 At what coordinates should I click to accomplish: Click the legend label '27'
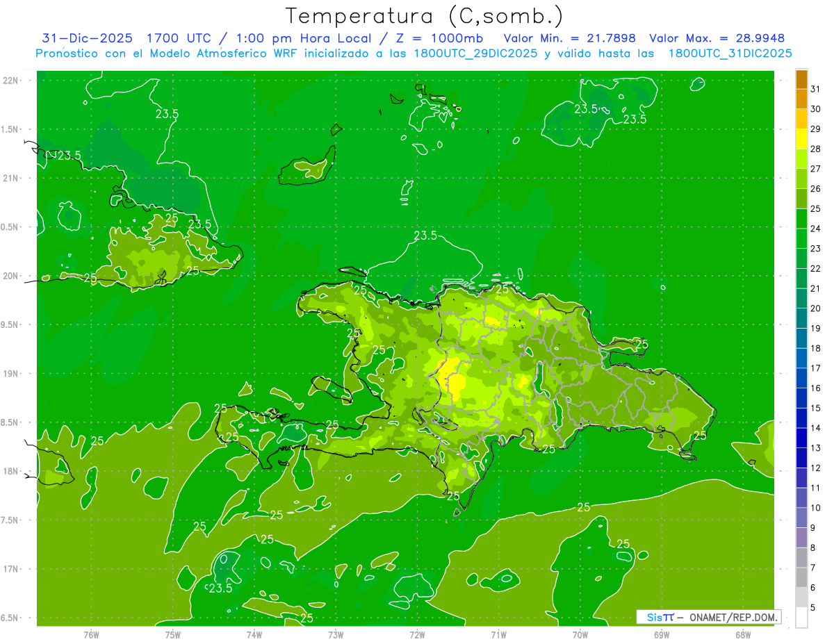pyautogui.click(x=816, y=169)
